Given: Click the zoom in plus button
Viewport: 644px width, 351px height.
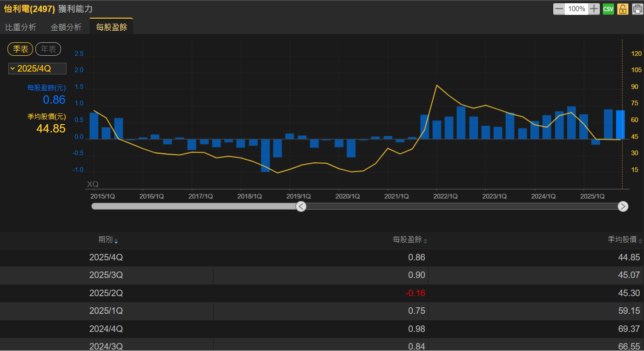Looking at the screenshot, I should click(x=594, y=9).
